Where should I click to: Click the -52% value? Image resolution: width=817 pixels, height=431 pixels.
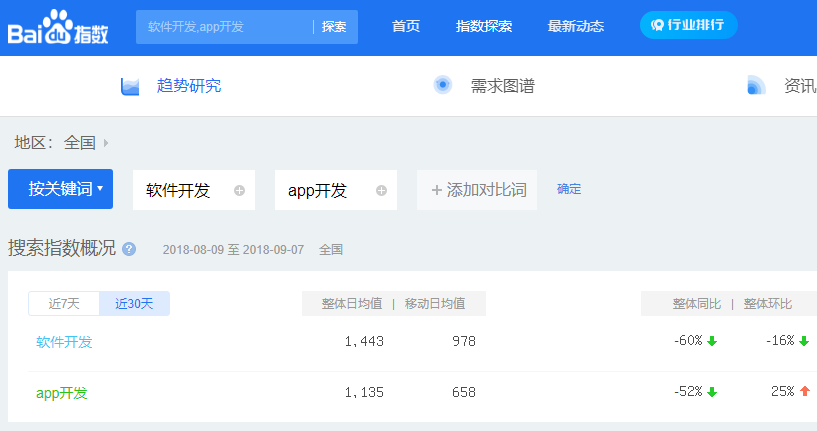[x=688, y=391]
